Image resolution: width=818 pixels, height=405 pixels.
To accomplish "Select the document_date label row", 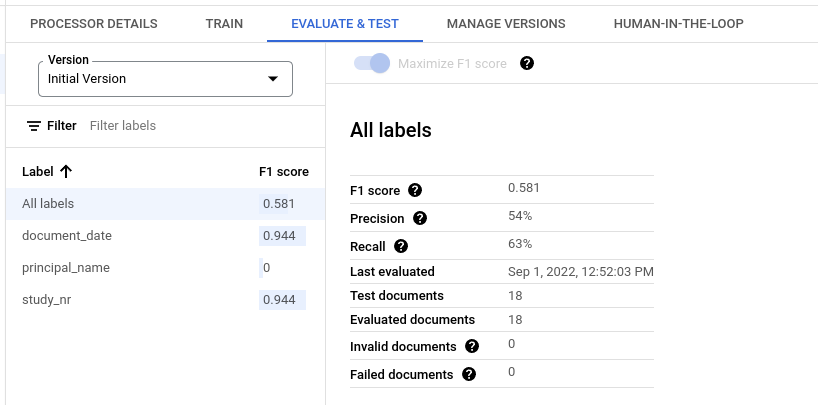I will tap(163, 236).
